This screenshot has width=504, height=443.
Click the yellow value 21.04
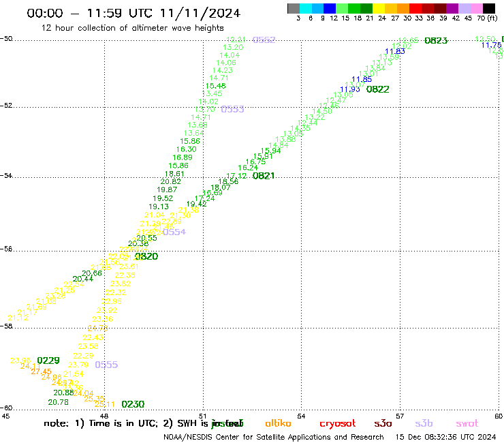(x=155, y=215)
